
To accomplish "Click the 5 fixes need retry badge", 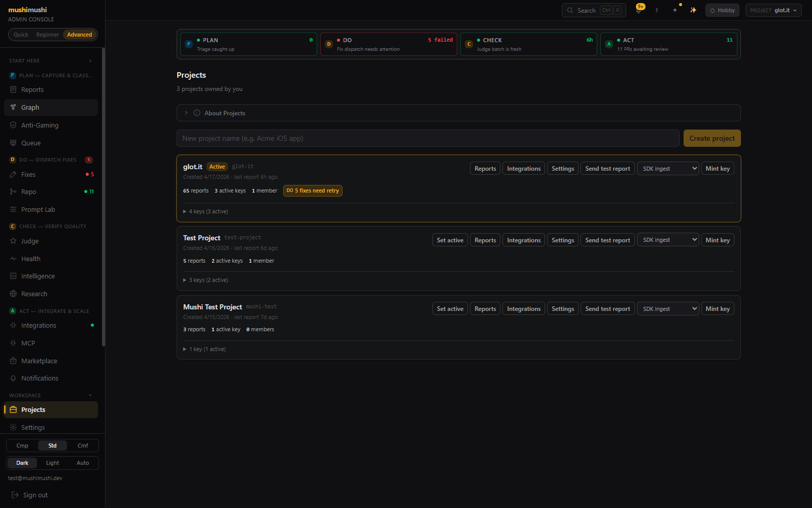I will pos(313,190).
